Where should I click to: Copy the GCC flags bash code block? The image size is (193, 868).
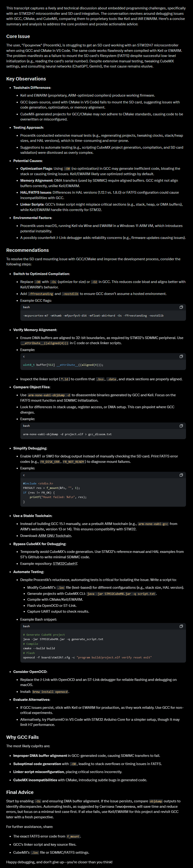click(181, 307)
